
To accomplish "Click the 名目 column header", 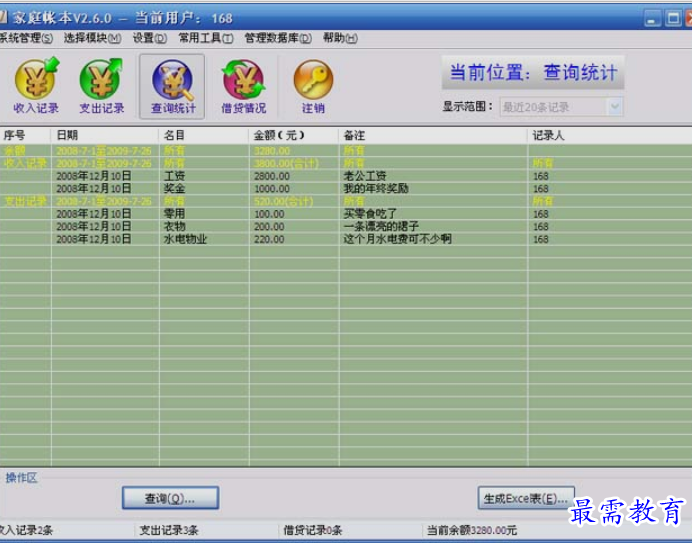I will (x=204, y=136).
